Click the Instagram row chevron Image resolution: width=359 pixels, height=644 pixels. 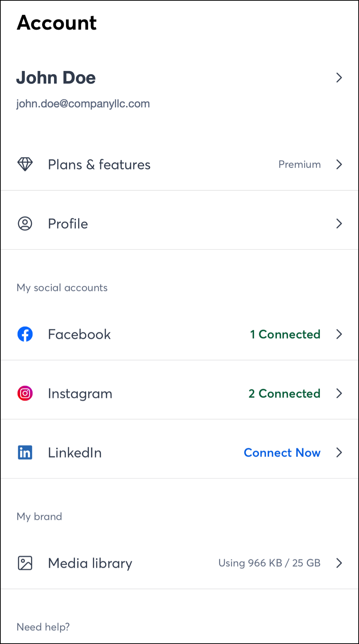tap(339, 393)
